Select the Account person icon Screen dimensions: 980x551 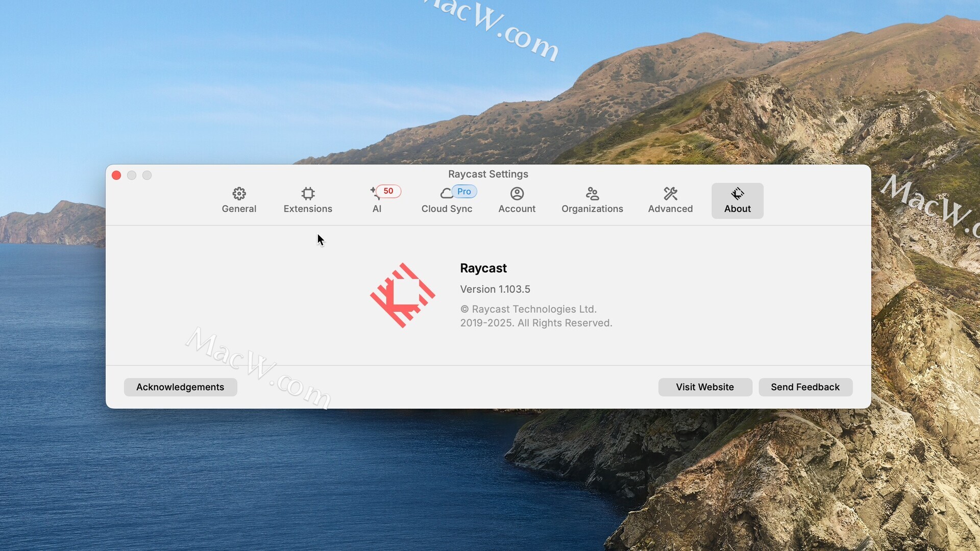click(x=517, y=193)
